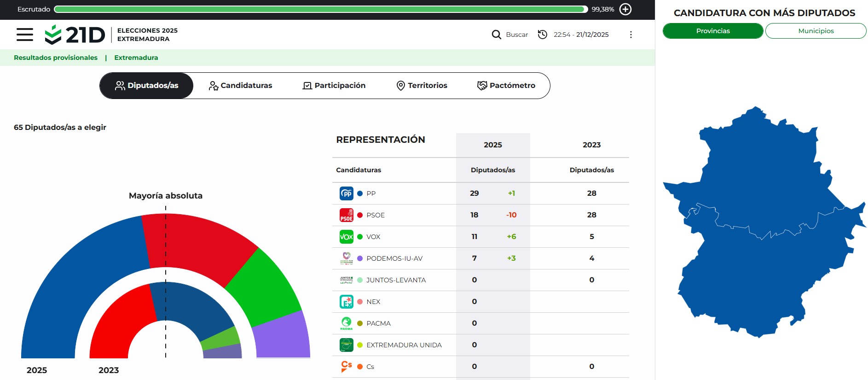Screen dimensions: 868x380
Task: Select the Diputados/as tab
Action: (146, 86)
